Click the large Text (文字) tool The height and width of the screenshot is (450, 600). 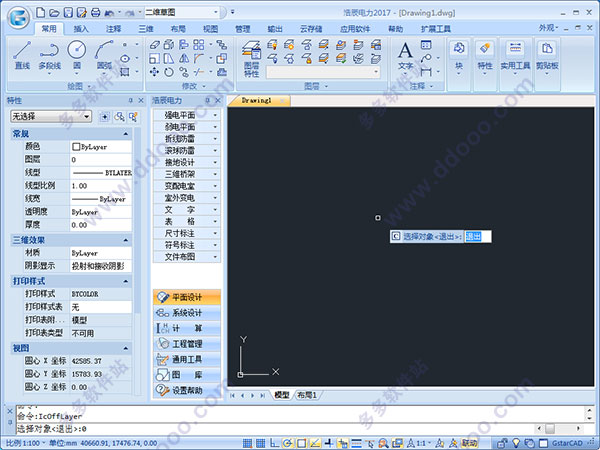(x=405, y=56)
